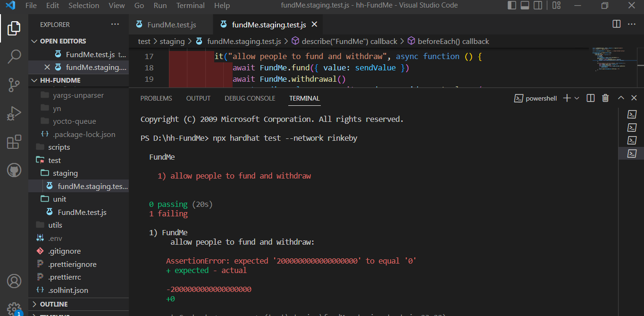Screen dimensions: 644x316
Task: Open the Terminal menu
Action: (191, 6)
